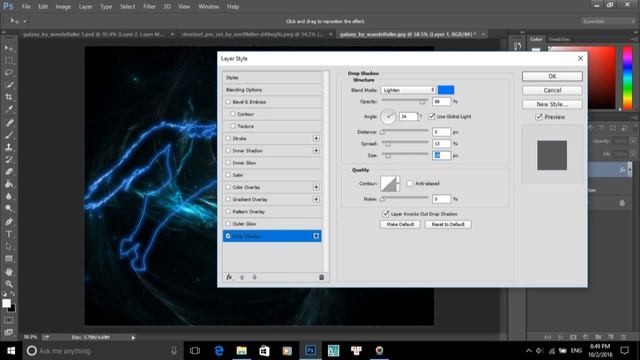Click the Spread value input field

pyautogui.click(x=441, y=144)
